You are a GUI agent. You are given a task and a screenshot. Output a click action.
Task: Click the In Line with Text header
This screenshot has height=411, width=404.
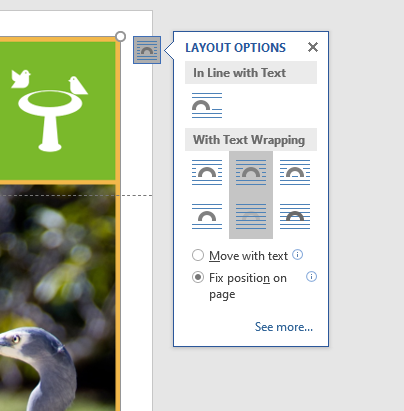tap(251, 73)
